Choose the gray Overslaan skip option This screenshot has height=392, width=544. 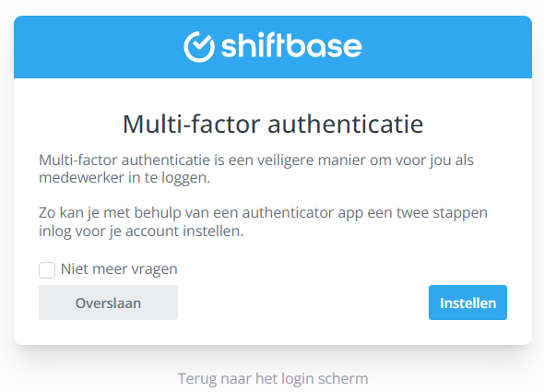(x=108, y=303)
